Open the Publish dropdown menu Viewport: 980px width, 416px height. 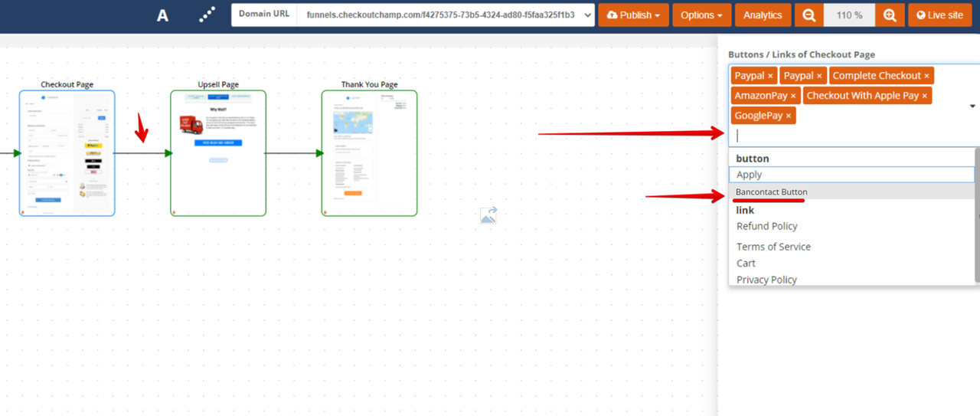633,15
